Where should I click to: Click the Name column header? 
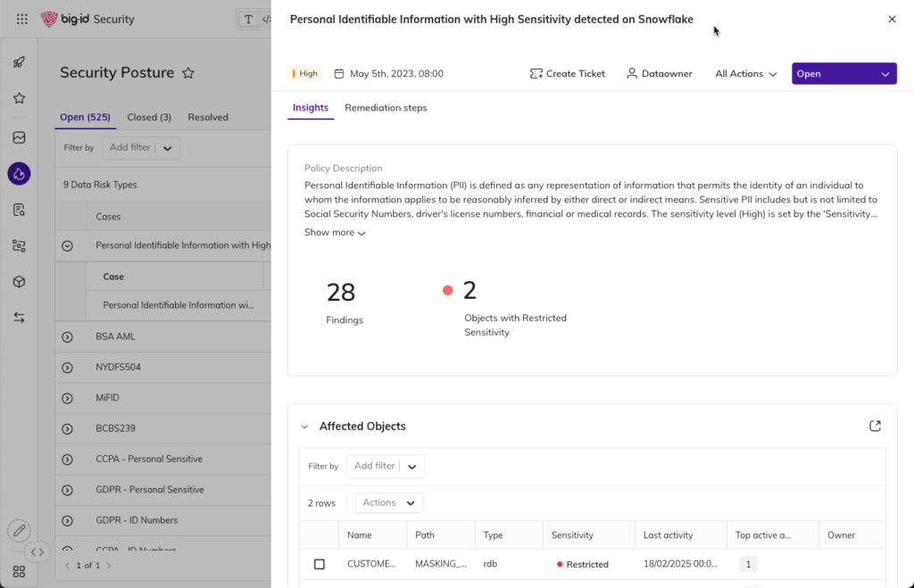[372, 535]
